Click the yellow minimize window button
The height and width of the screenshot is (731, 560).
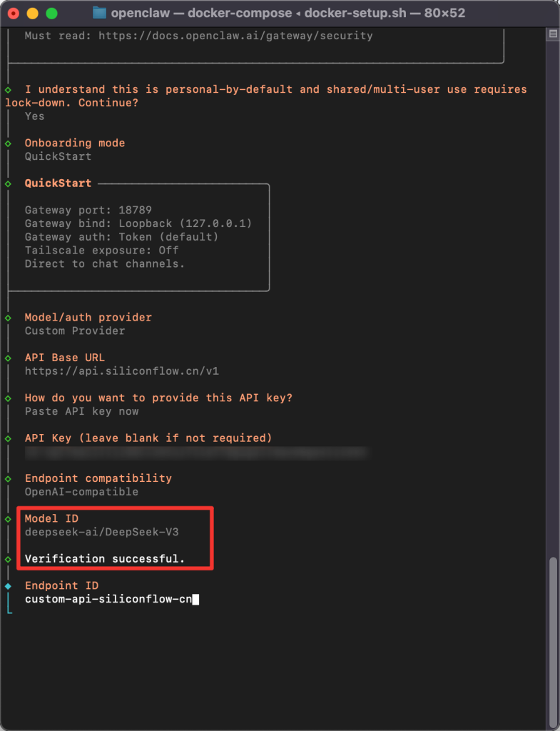33,14
